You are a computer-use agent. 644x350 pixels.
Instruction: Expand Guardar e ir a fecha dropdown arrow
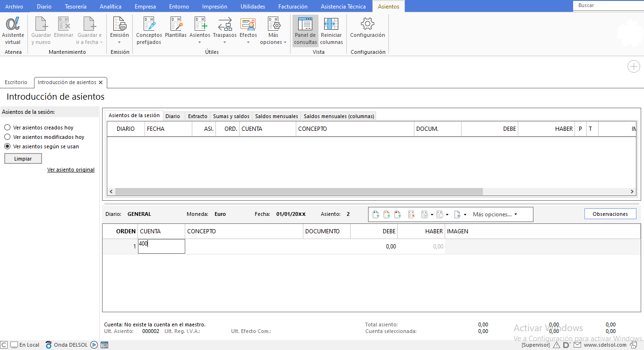102,43
